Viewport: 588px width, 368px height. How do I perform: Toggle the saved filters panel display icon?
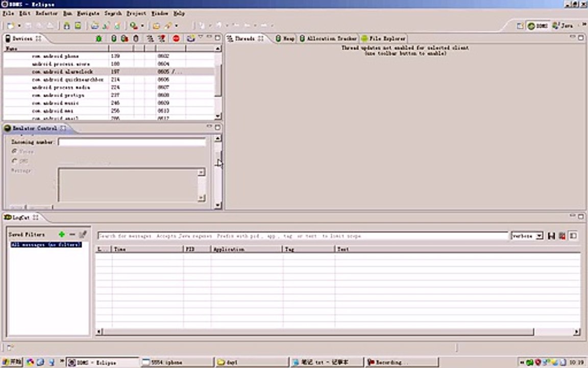573,236
